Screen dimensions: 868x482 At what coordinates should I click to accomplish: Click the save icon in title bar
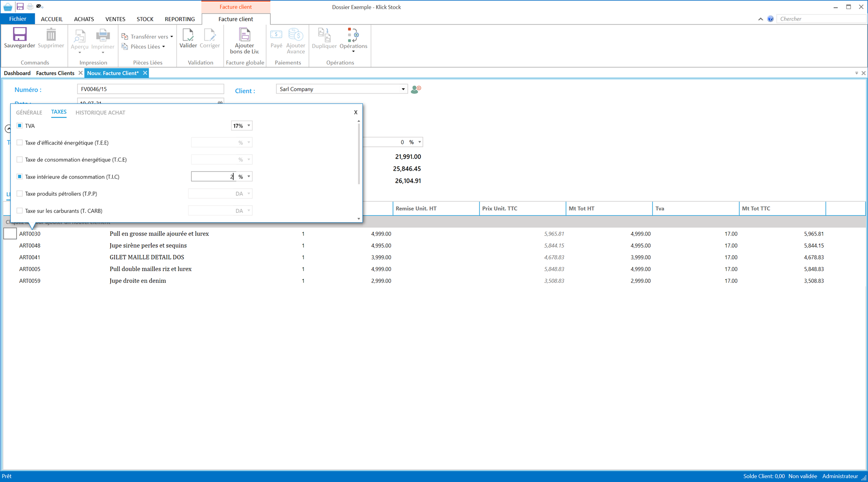(x=20, y=6)
